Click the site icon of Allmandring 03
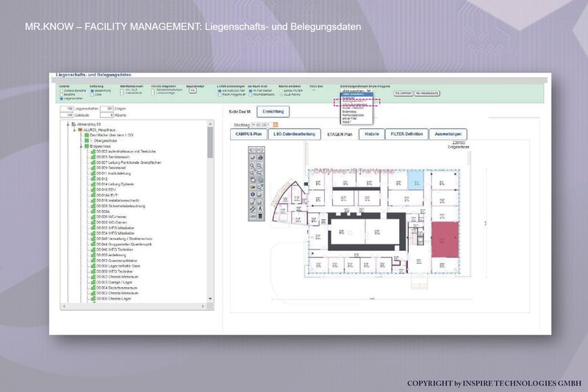 coord(74,124)
